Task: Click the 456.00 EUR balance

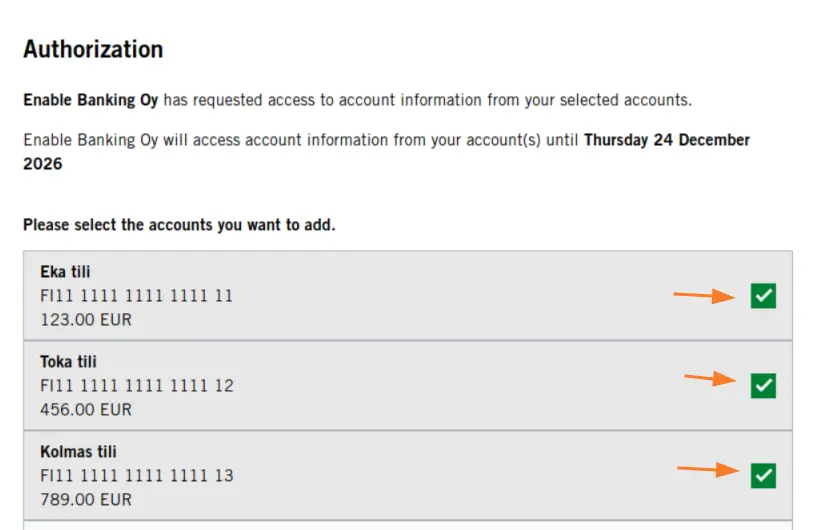Action: (86, 410)
